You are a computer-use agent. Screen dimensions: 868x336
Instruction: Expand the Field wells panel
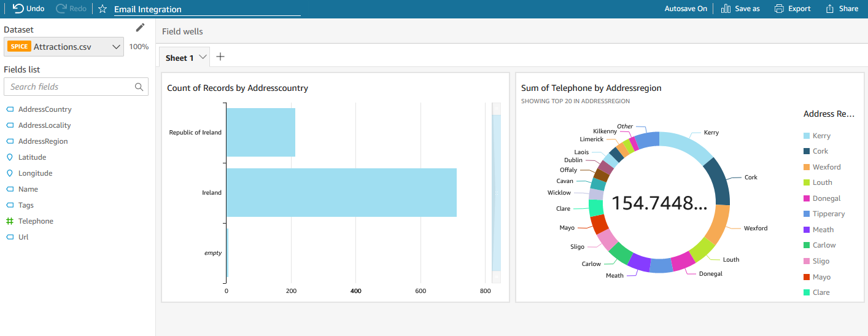click(182, 31)
